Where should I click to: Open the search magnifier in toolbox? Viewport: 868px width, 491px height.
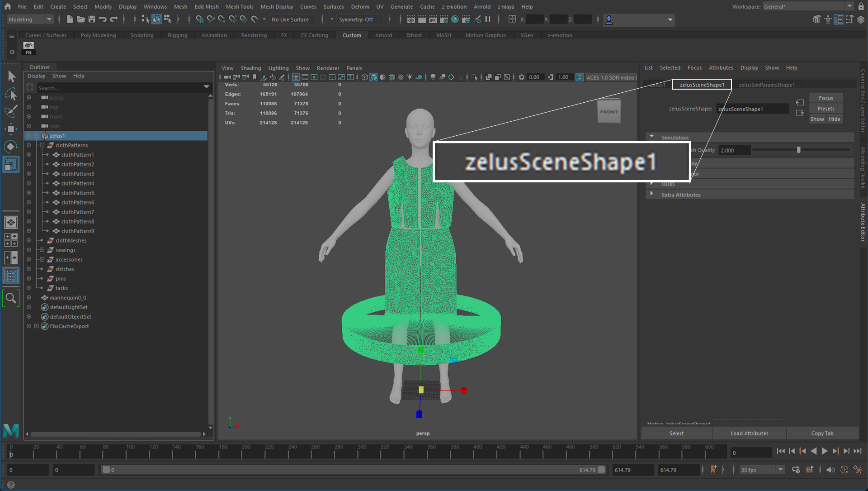11,298
